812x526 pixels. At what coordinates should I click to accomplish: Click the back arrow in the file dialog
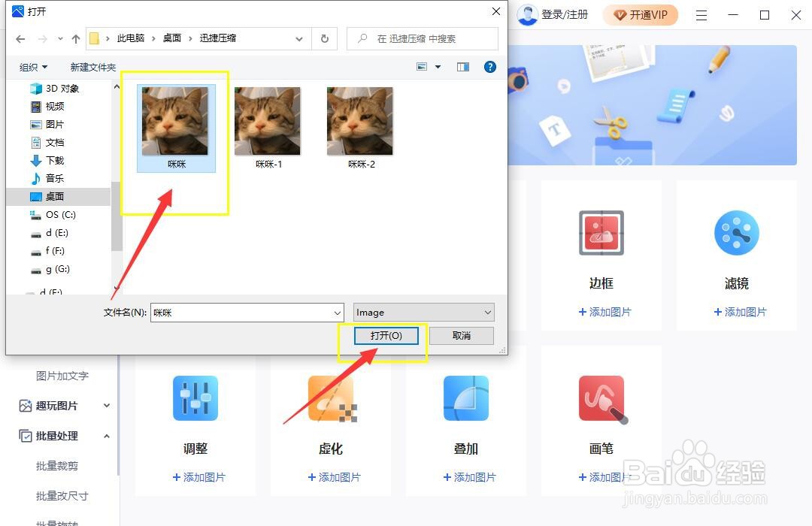coord(20,38)
